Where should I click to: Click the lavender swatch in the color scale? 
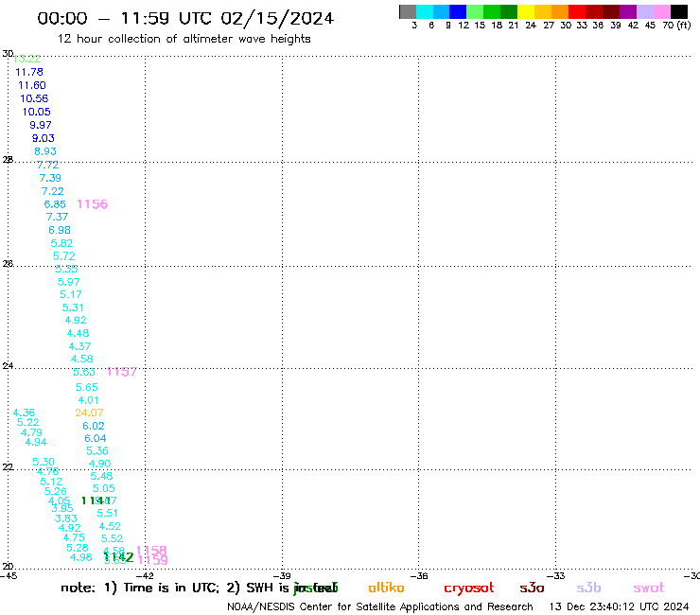point(644,11)
